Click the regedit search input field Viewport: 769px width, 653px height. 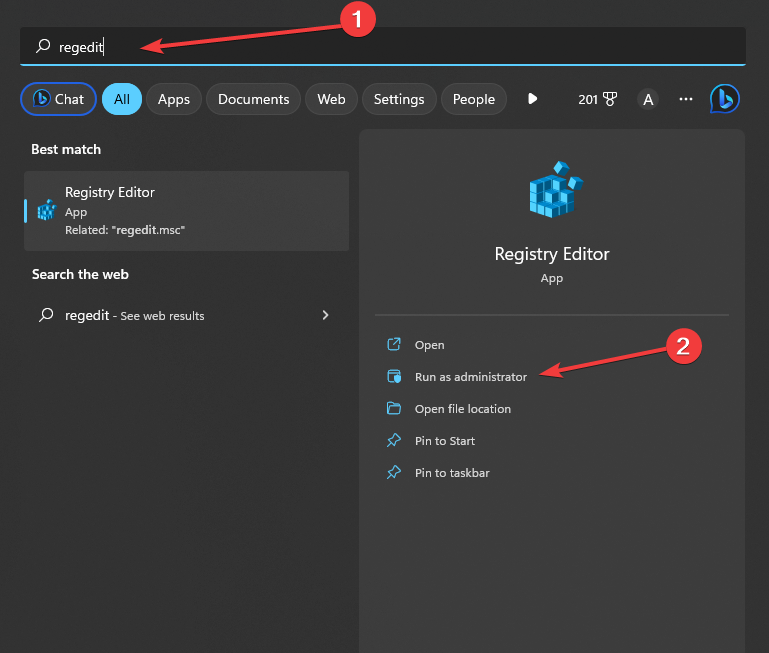click(383, 46)
